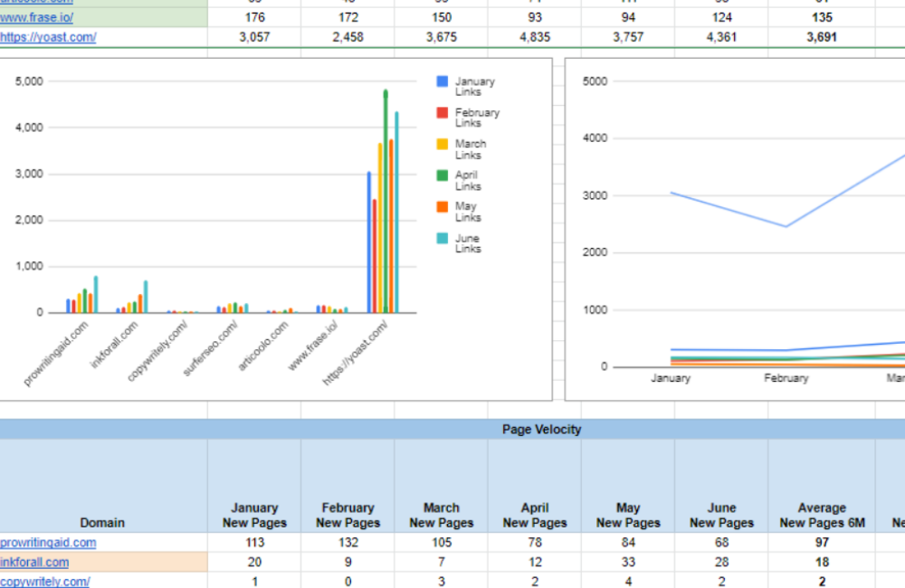Select prowritingaid May pages cell 84
This screenshot has height=588, width=905.
tap(629, 543)
